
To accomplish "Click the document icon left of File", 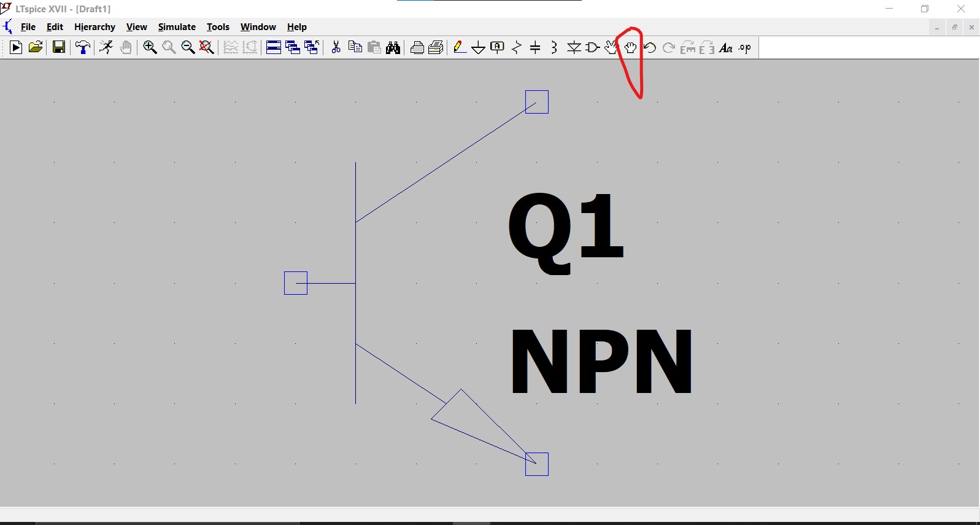I will [7, 27].
